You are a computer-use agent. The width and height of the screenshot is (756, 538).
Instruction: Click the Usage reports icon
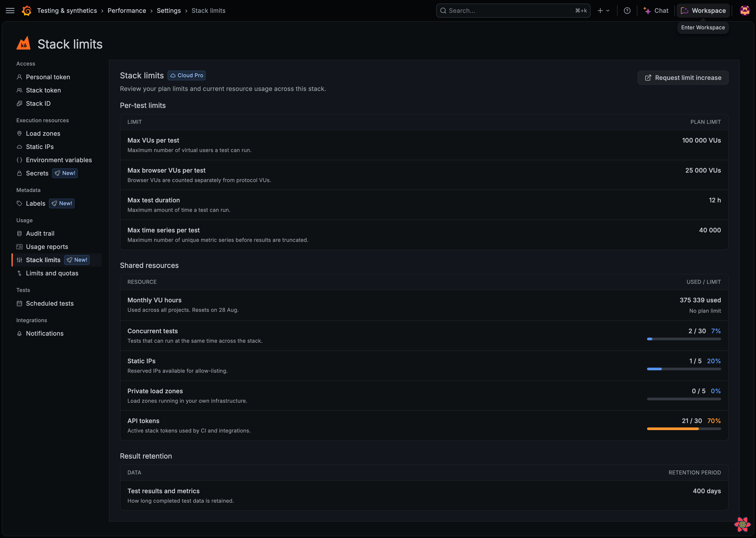coord(20,247)
